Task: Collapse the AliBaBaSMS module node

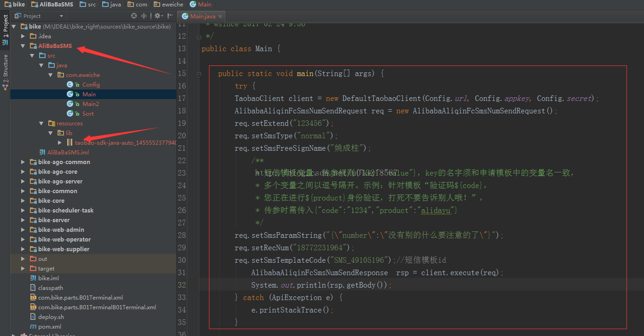Action: tap(23, 46)
